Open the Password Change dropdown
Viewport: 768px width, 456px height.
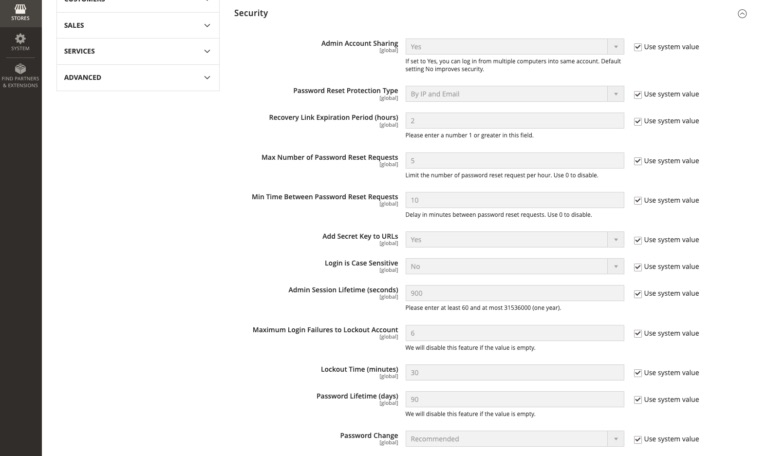click(514, 439)
